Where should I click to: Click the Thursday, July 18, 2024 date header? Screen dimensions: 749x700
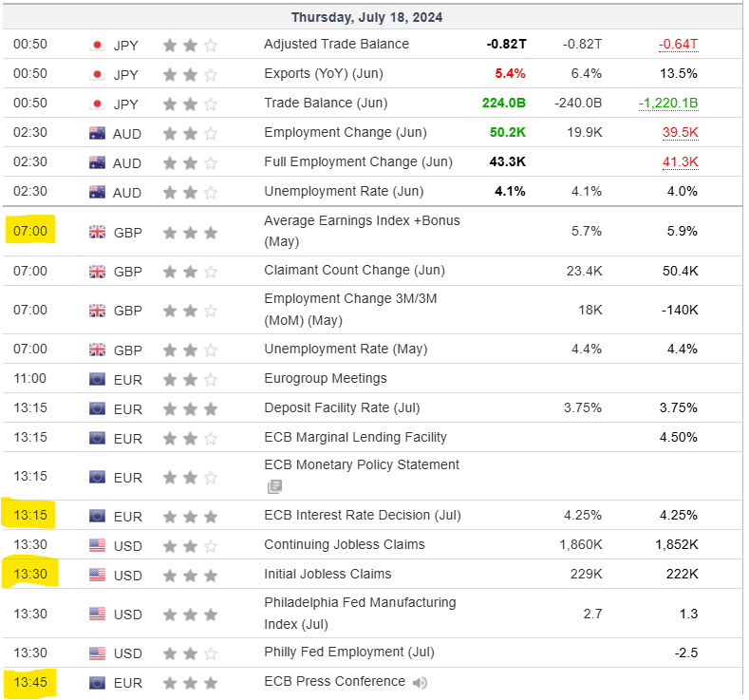pos(366,17)
